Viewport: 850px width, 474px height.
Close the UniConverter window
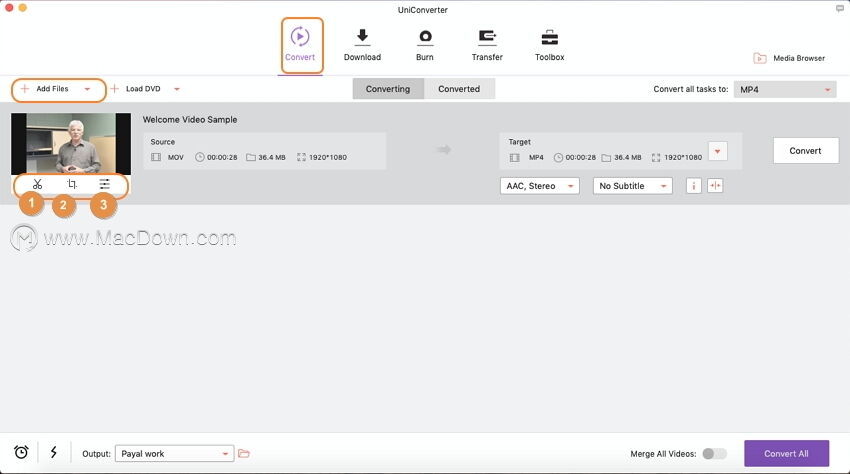click(x=9, y=8)
